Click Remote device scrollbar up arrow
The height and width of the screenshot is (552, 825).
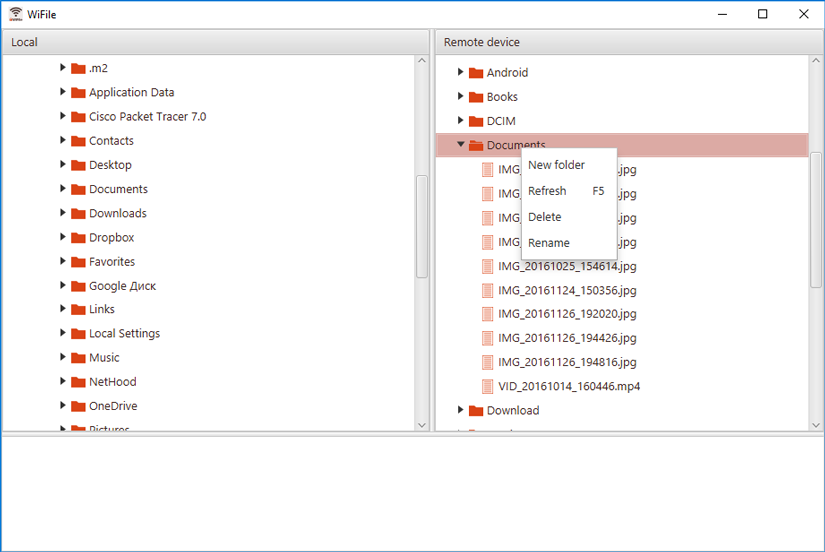point(816,61)
